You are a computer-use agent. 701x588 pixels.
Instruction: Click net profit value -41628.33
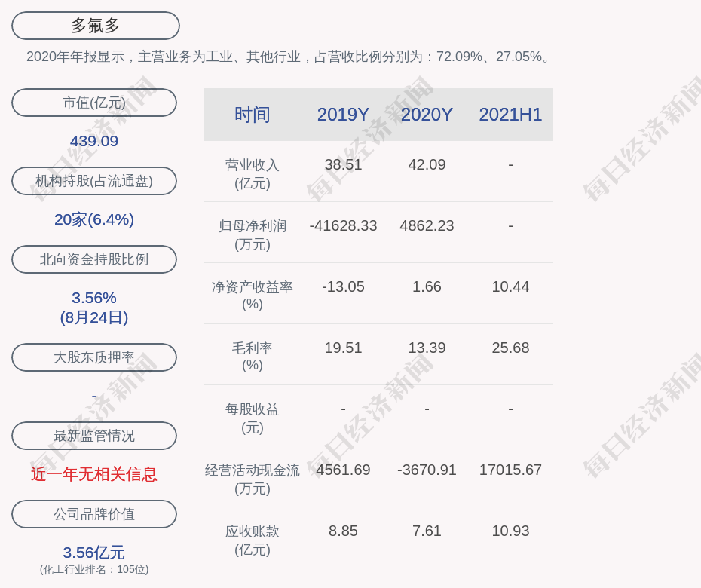click(343, 226)
